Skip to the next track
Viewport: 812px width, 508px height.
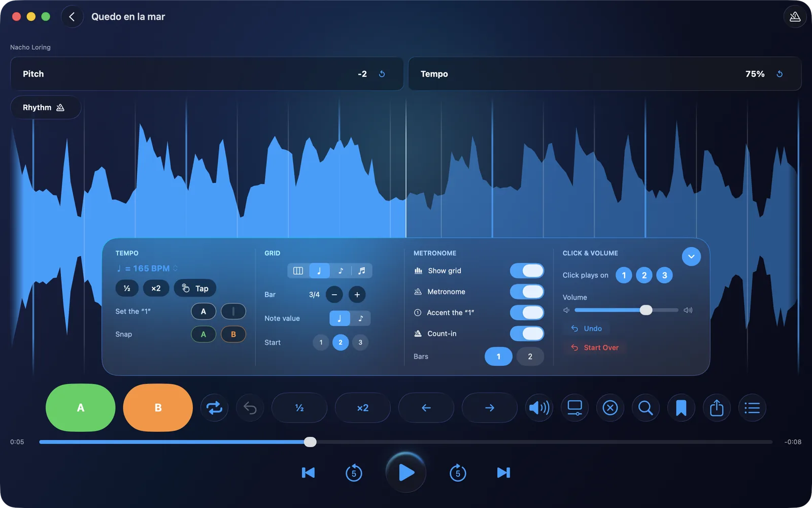point(503,473)
